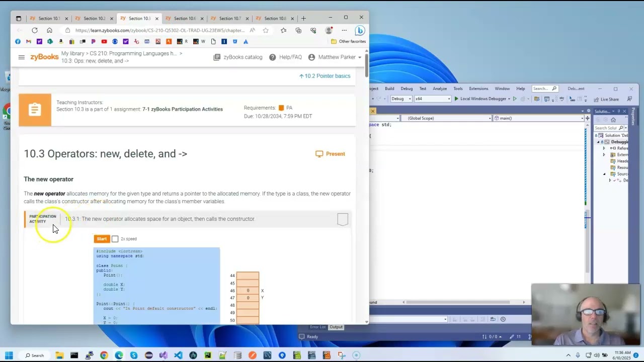Open Amazon bookmark in favorites bar

(x=61, y=41)
